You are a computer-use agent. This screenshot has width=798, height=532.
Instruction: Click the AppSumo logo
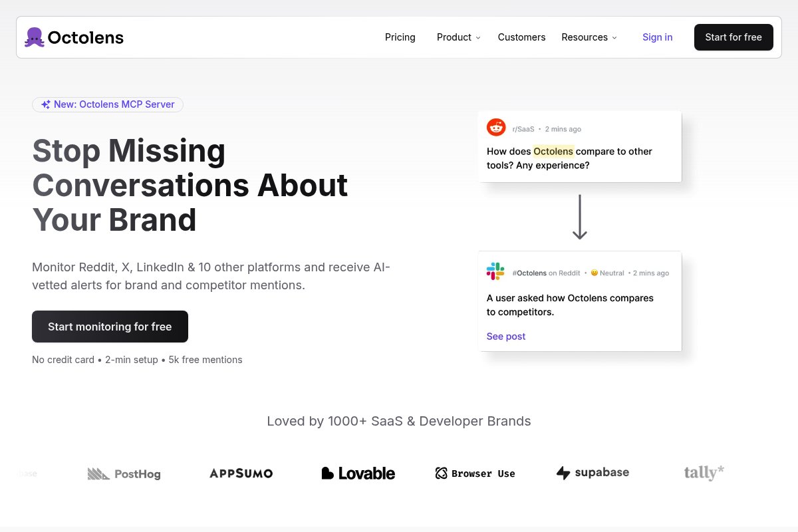[x=241, y=473]
